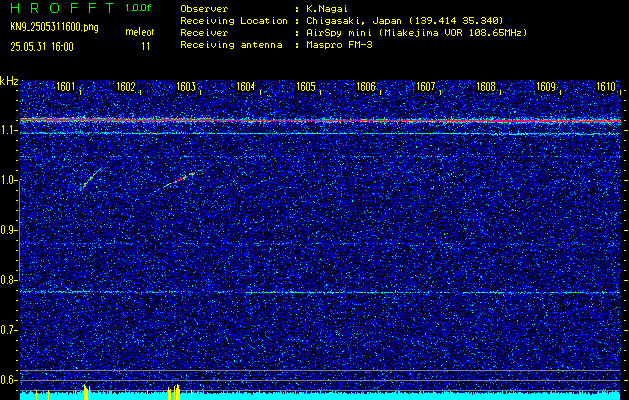629x400 pixels.
Task: Click the 0.6 kHz axis label
Action: [x=6, y=380]
